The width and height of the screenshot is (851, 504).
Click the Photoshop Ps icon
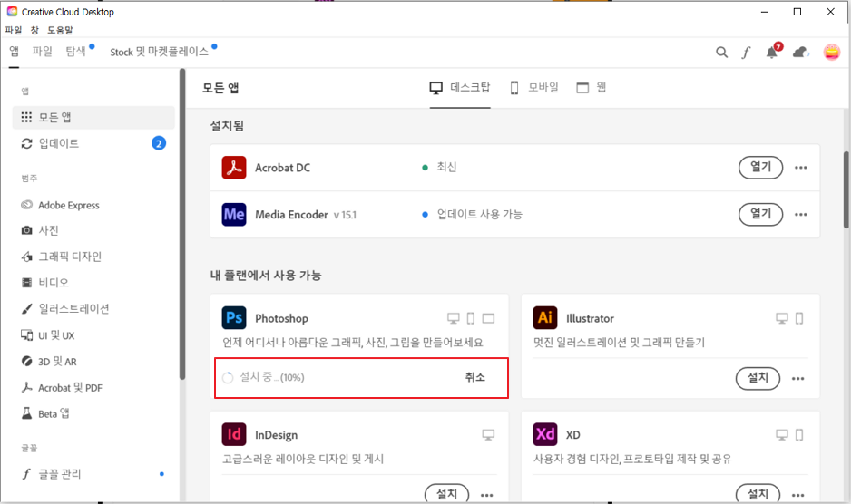(234, 318)
